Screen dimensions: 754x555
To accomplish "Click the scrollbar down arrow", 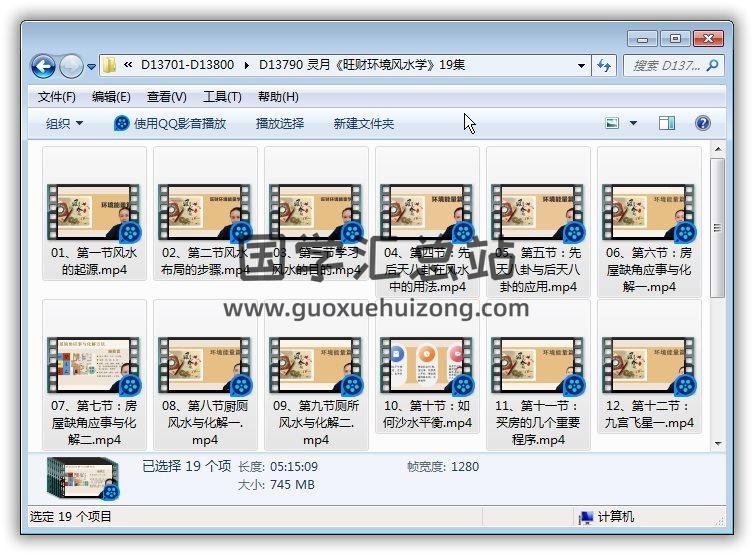I will coord(717,443).
